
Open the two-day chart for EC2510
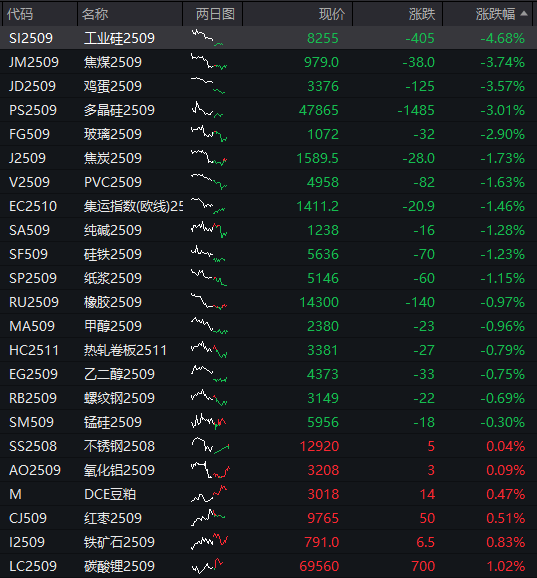(208, 206)
